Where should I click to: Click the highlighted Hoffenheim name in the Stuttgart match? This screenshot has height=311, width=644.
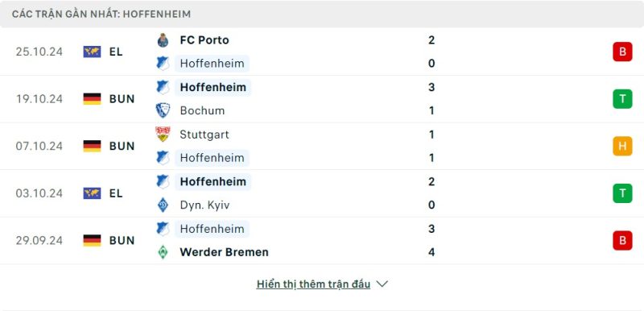(212, 158)
